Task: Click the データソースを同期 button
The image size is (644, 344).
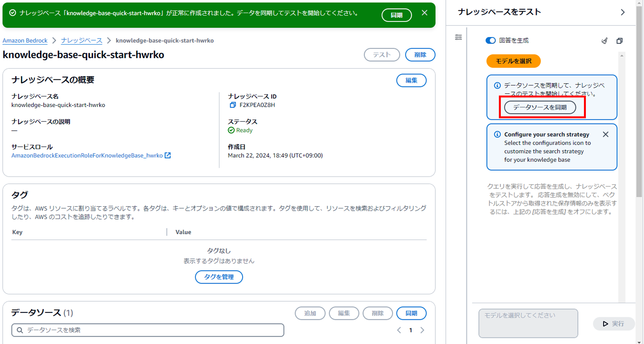Action: tap(540, 107)
